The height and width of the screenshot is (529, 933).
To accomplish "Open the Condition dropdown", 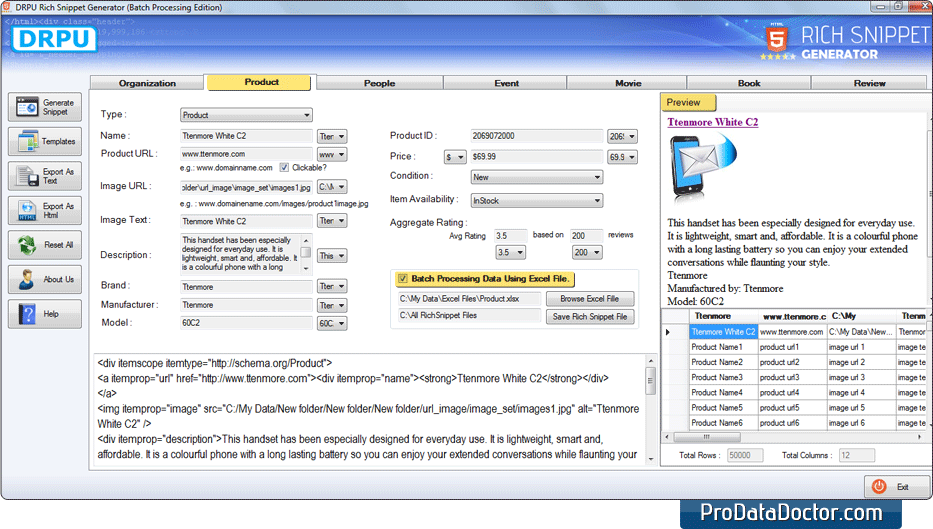I will [537, 177].
